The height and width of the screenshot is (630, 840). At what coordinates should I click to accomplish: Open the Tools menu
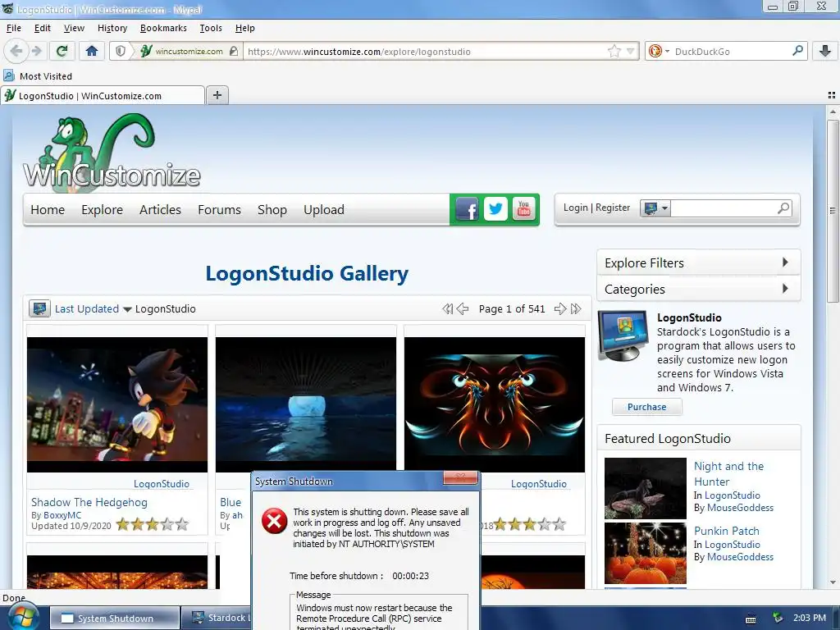pos(211,28)
